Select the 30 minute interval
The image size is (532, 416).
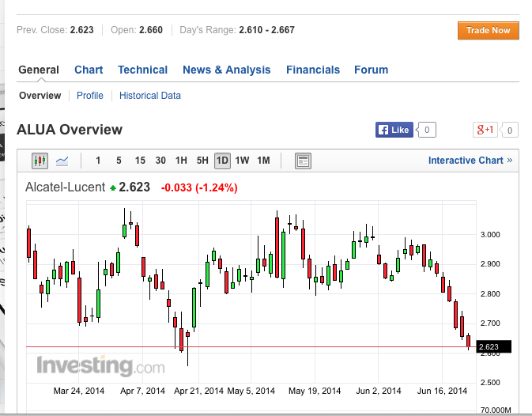(160, 161)
